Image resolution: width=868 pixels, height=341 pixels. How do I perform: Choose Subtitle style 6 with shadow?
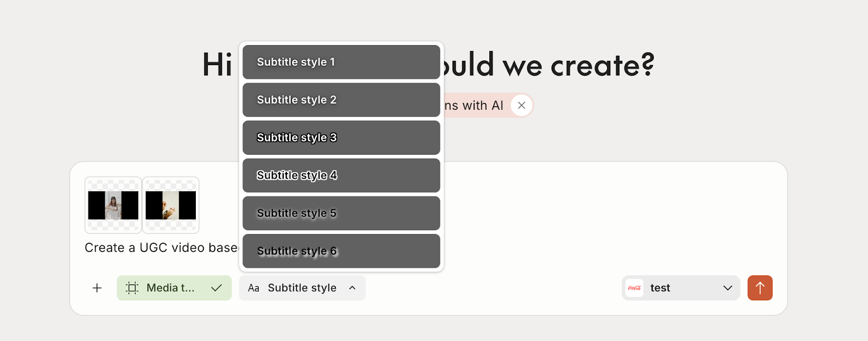click(341, 251)
